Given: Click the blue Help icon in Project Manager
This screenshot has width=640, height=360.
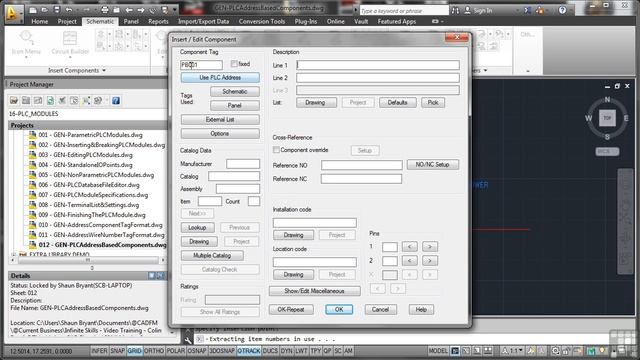Looking at the screenshot, I should (116, 100).
